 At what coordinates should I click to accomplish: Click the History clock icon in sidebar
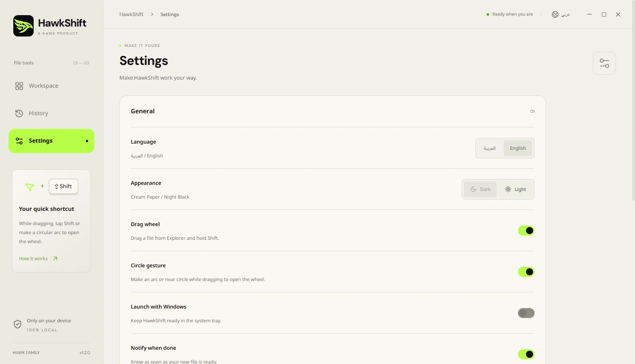[x=19, y=113]
